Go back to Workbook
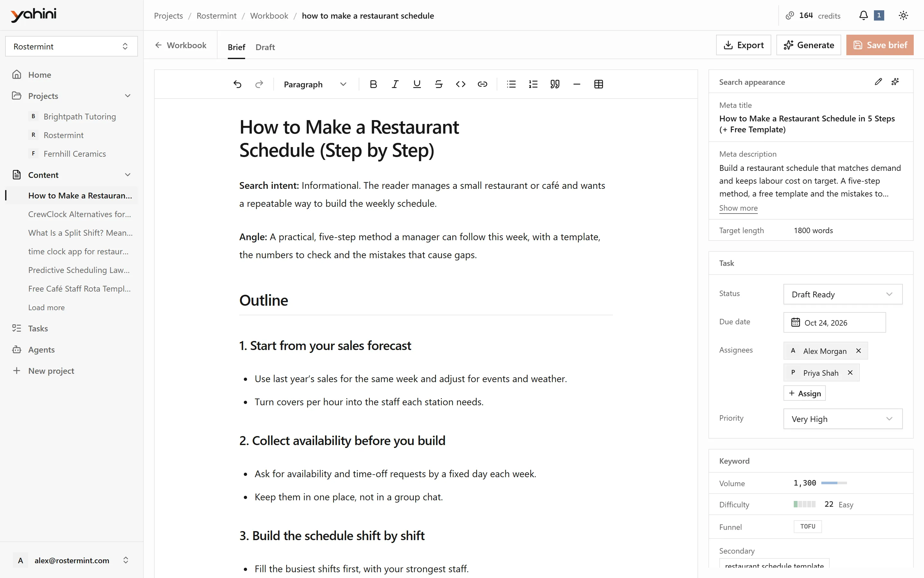Viewport: 924px width, 578px height. click(x=181, y=45)
